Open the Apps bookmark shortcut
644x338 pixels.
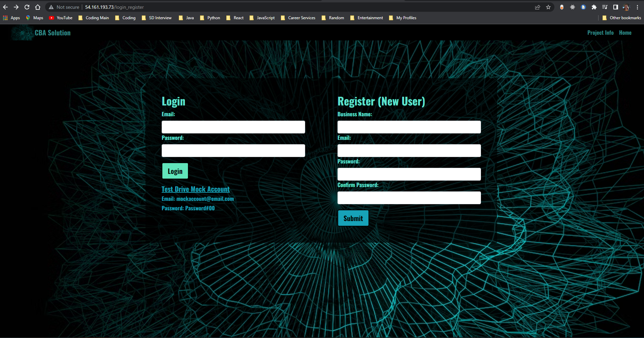point(11,18)
